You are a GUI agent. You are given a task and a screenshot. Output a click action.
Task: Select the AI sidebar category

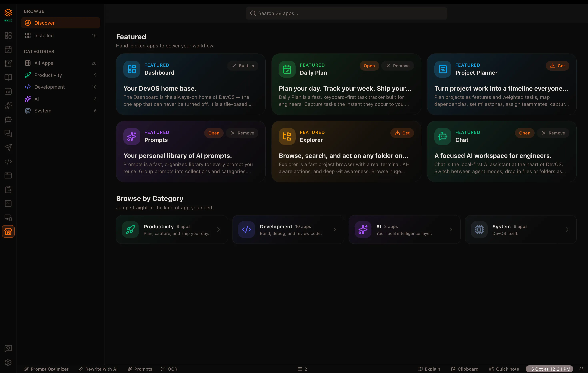[61, 99]
